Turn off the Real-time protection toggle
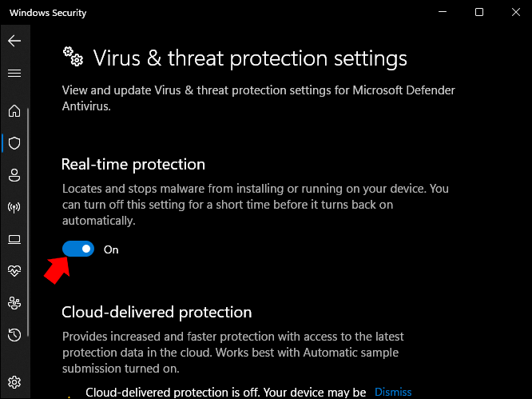 pos(78,249)
